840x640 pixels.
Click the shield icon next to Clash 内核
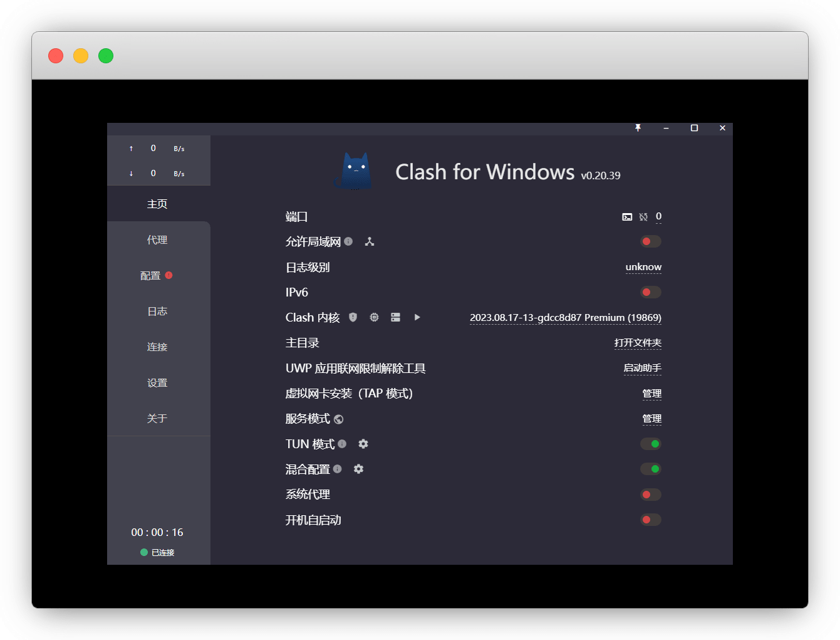click(353, 317)
